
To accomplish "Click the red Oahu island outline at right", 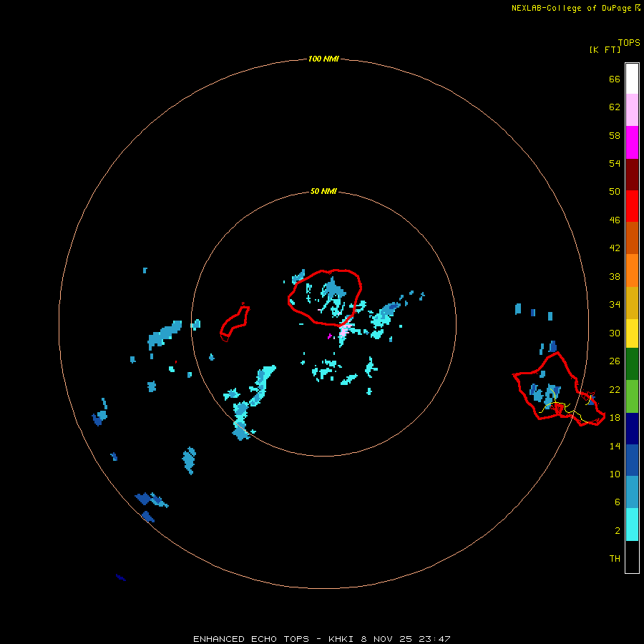I will [559, 389].
